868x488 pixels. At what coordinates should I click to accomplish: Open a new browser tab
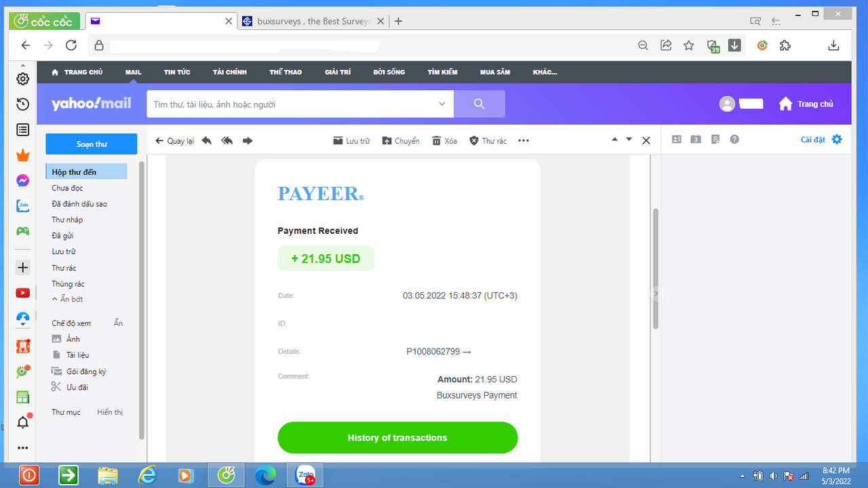398,21
